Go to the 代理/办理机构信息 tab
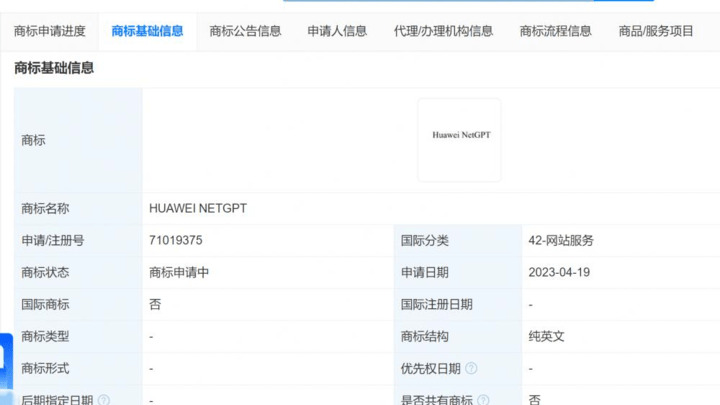 click(443, 31)
